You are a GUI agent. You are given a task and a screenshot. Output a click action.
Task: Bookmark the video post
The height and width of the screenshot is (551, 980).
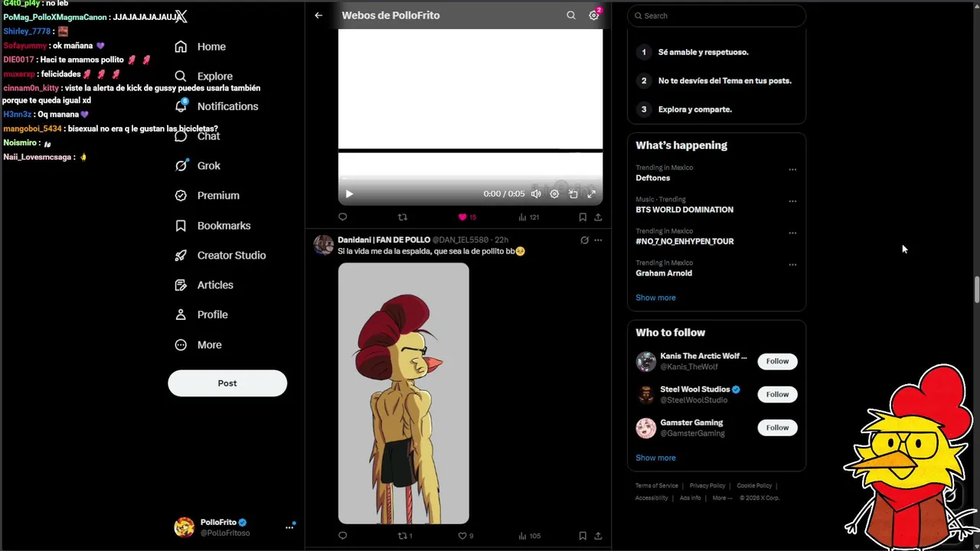583,217
